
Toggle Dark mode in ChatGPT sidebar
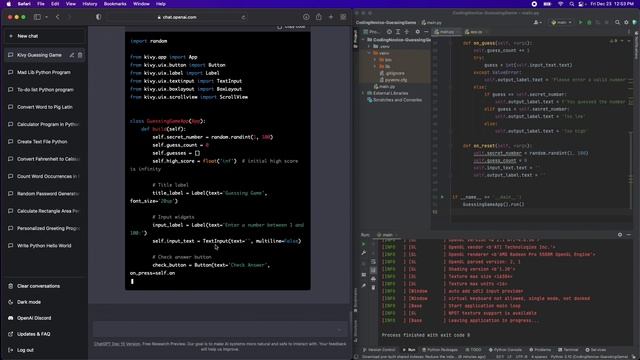pyautogui.click(x=45, y=302)
